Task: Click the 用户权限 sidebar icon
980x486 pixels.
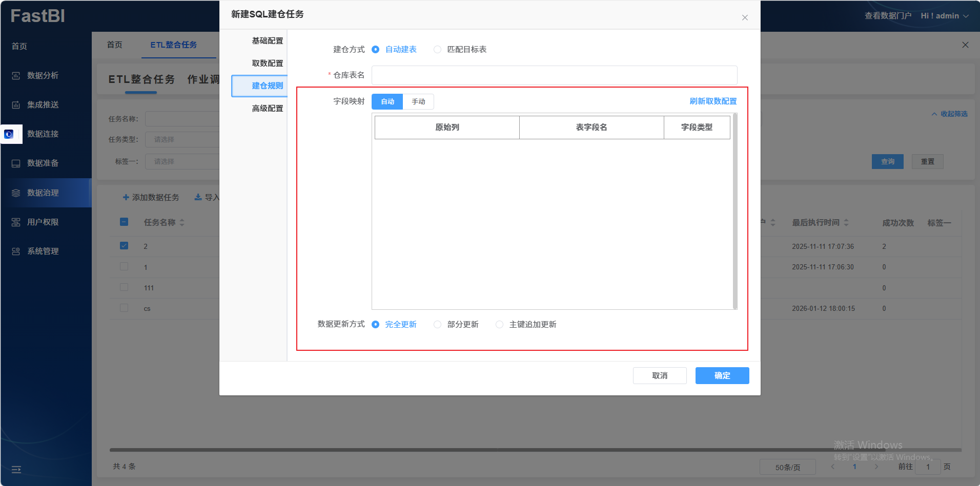Action: 16,222
